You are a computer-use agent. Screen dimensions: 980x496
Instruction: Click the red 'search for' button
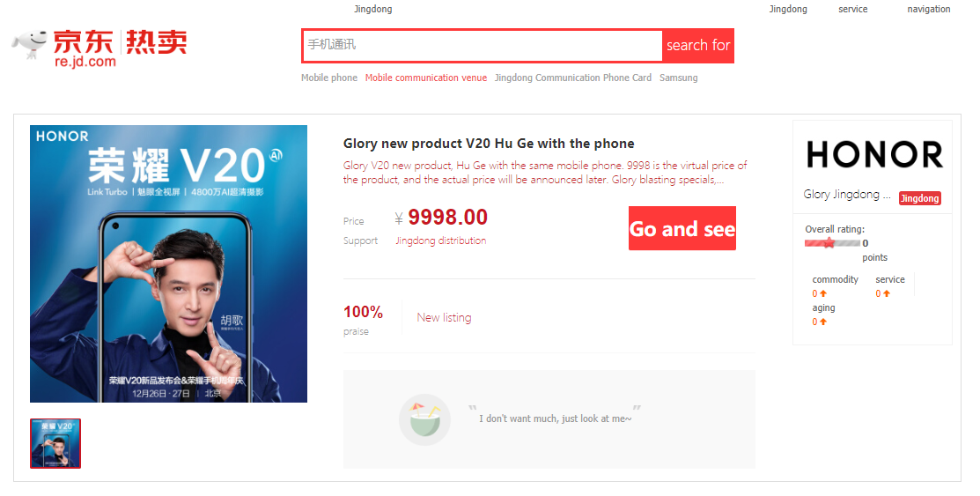(x=698, y=45)
